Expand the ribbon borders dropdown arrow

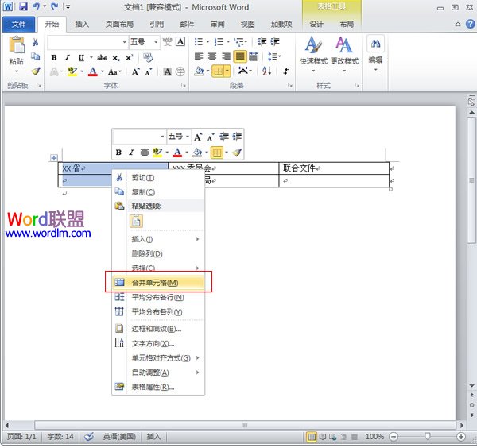[227, 71]
